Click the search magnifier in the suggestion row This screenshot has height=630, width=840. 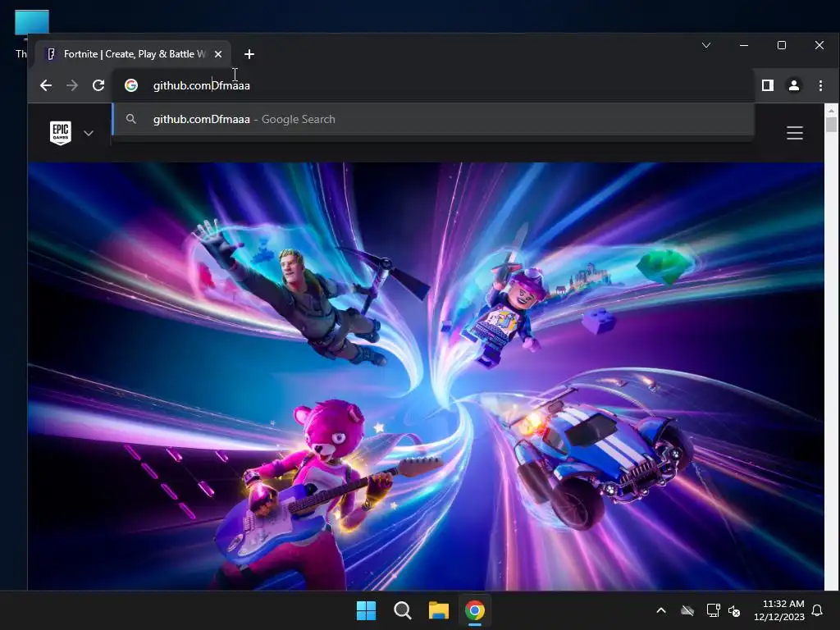(x=131, y=119)
